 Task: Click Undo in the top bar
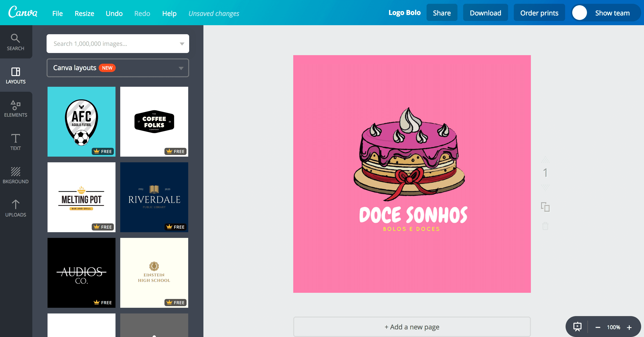(114, 13)
